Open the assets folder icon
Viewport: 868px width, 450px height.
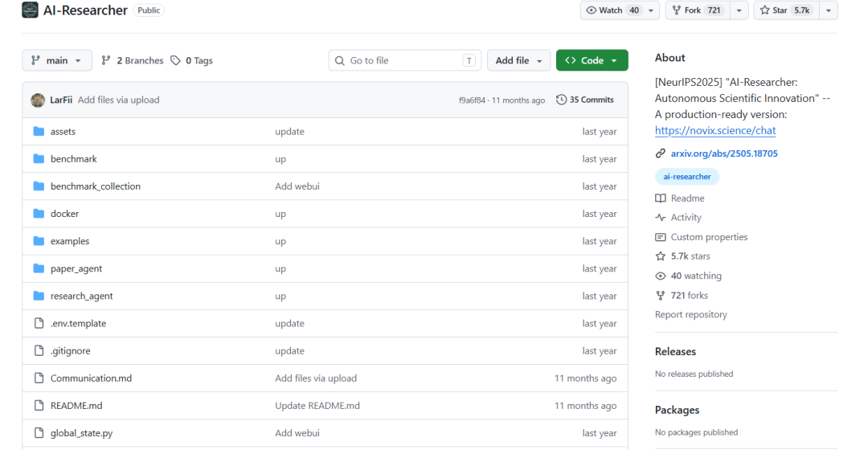tap(39, 131)
